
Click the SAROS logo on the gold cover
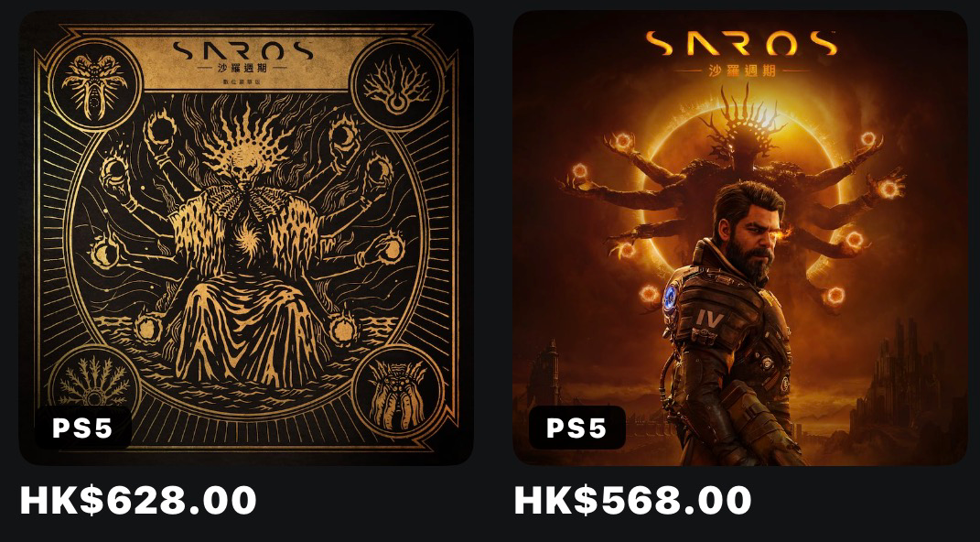click(242, 50)
